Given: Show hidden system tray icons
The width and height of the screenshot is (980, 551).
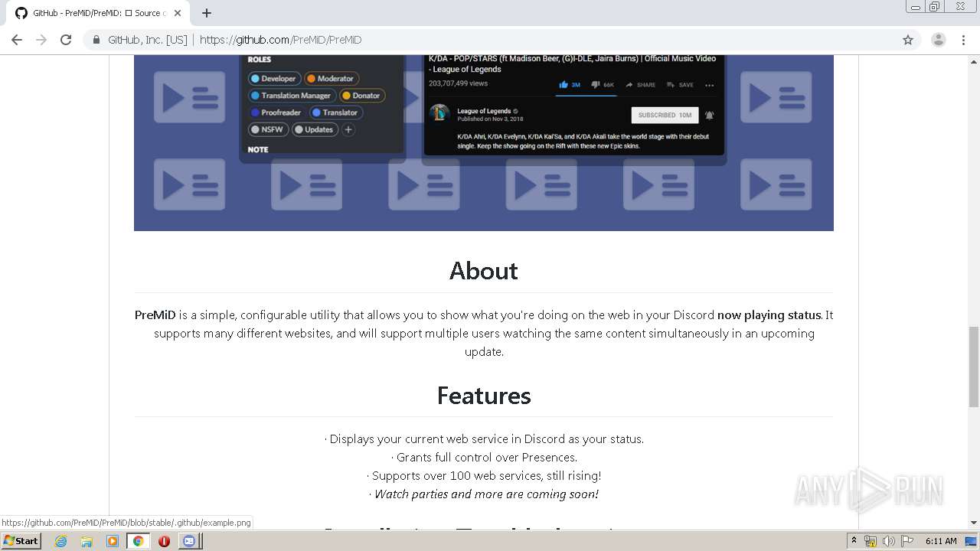Looking at the screenshot, I should (x=854, y=540).
